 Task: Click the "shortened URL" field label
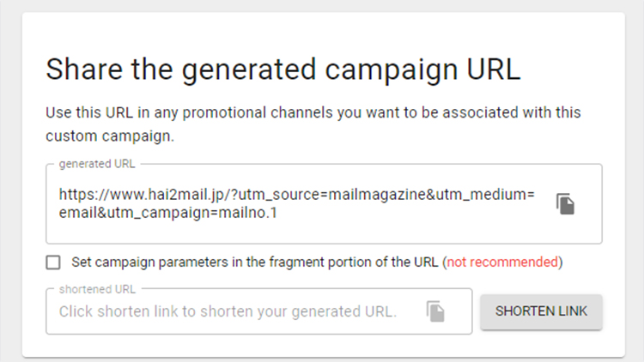coord(97,289)
